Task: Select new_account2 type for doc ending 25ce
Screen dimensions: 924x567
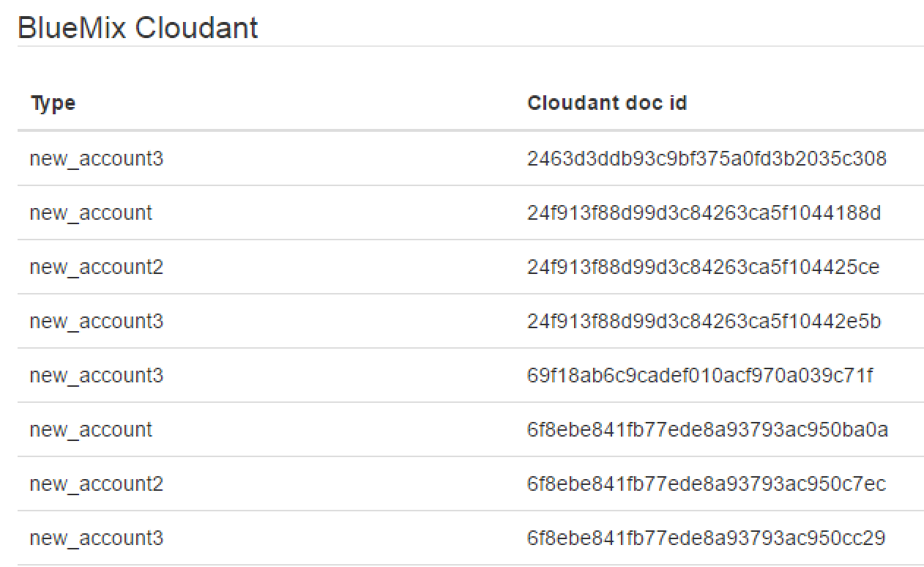Action: pyautogui.click(x=97, y=267)
